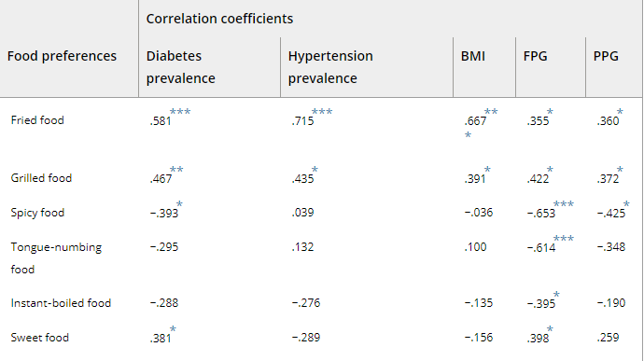
Task: Click the −.135 BMI value for instant-boiled food
Action: (x=479, y=303)
